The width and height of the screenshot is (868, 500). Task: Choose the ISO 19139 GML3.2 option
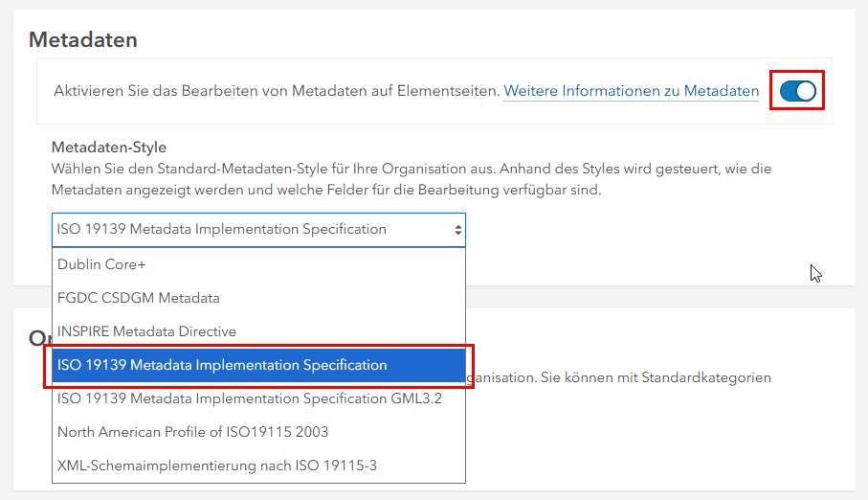point(249,398)
